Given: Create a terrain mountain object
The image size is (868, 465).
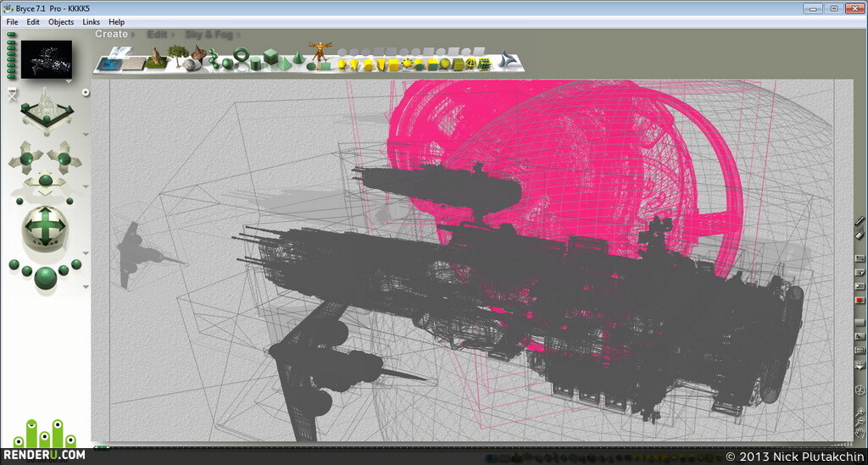Looking at the screenshot, I should (x=157, y=58).
